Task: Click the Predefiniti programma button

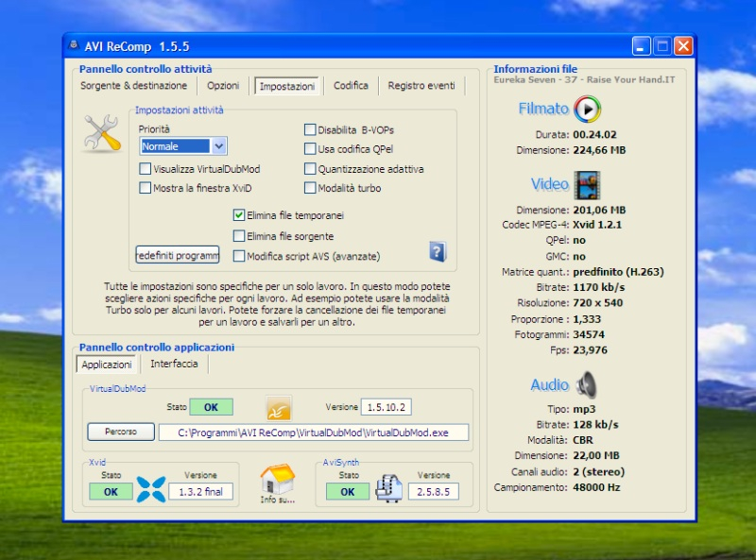Action: (177, 255)
